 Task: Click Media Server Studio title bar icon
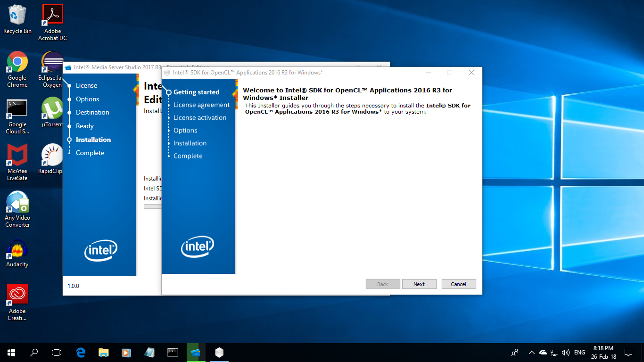pyautogui.click(x=68, y=67)
